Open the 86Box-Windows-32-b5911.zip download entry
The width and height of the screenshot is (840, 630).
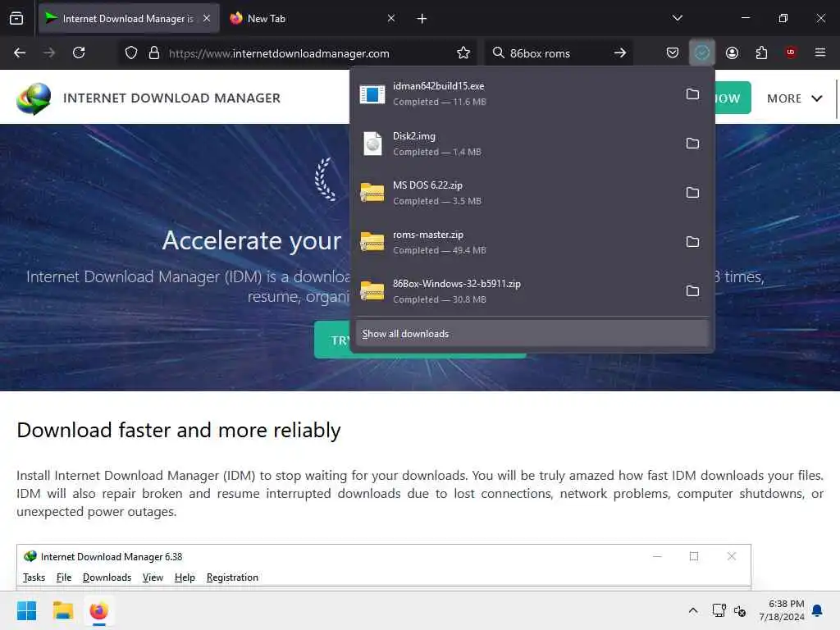tap(514, 291)
